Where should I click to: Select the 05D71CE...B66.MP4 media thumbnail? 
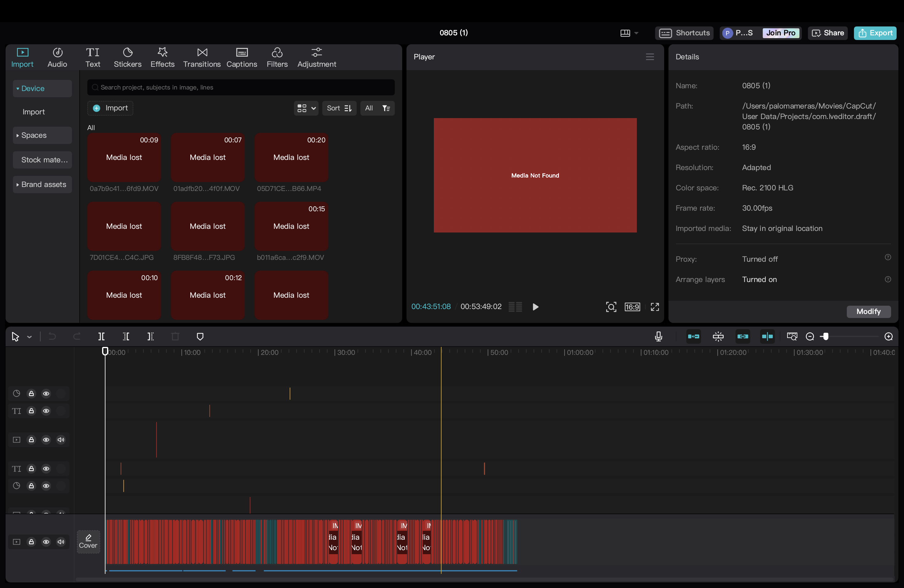click(291, 158)
